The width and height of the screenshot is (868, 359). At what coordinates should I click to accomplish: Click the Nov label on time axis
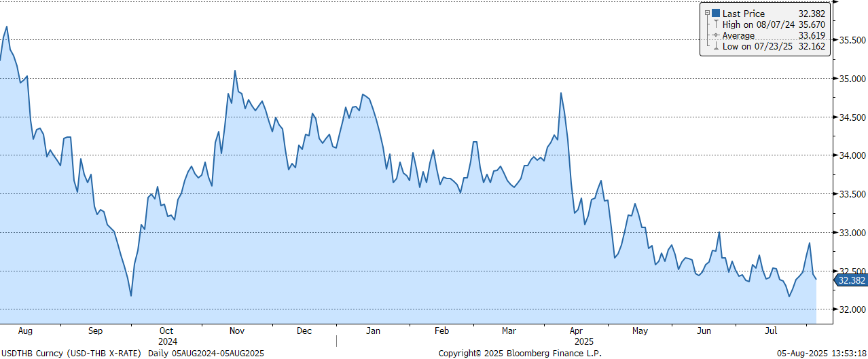tap(236, 330)
